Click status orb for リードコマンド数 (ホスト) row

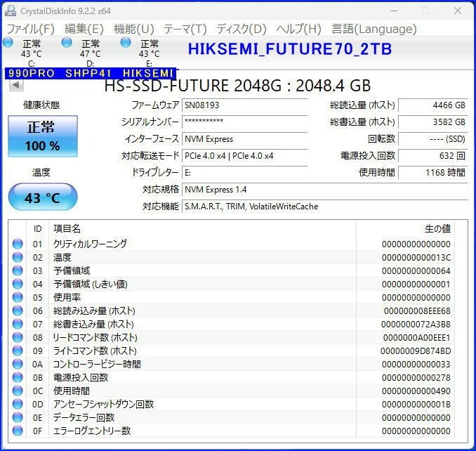coord(18,337)
